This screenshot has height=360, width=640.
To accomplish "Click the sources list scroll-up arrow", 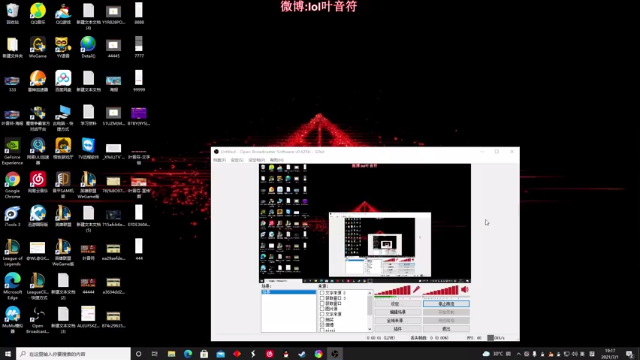I will [x=370, y=293].
